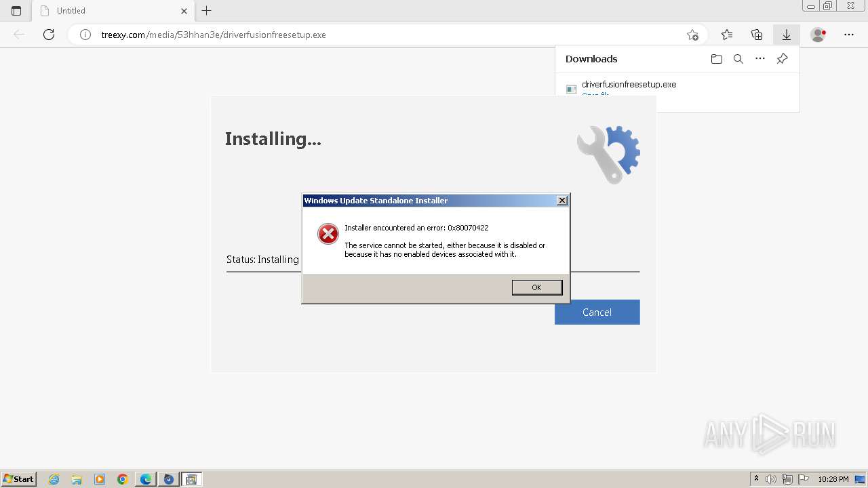Pin the Downloads panel
This screenshot has width=868, height=488.
coord(782,59)
